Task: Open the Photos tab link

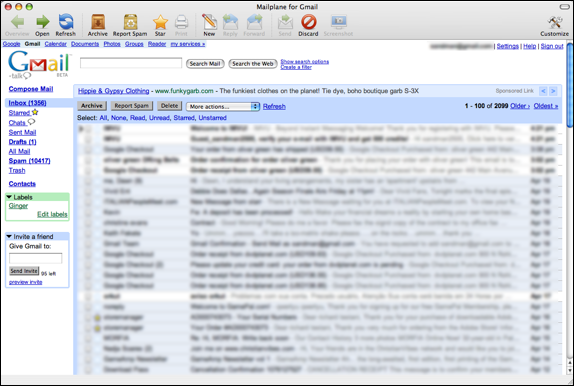Action: 112,44
